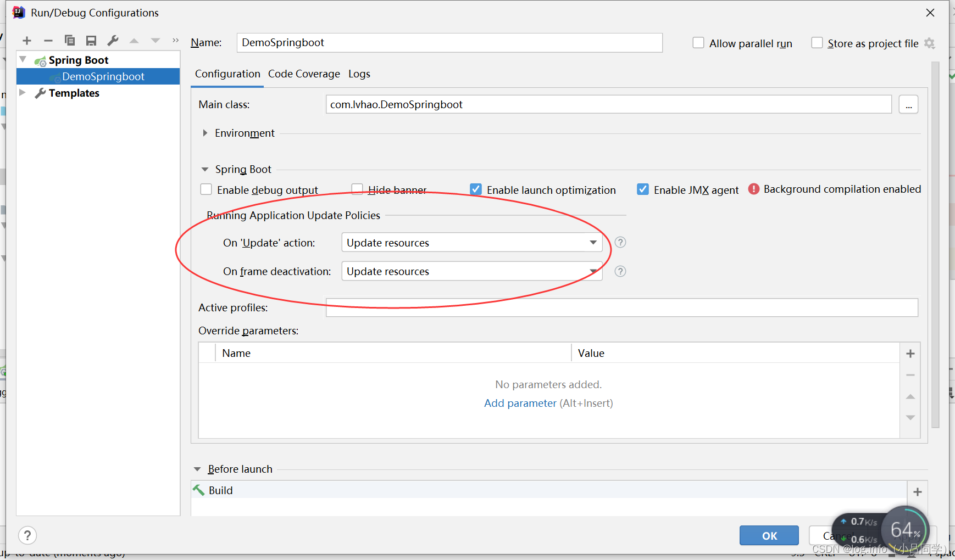The image size is (955, 560).
Task: Open help for On frame deactivation
Action: coord(620,271)
